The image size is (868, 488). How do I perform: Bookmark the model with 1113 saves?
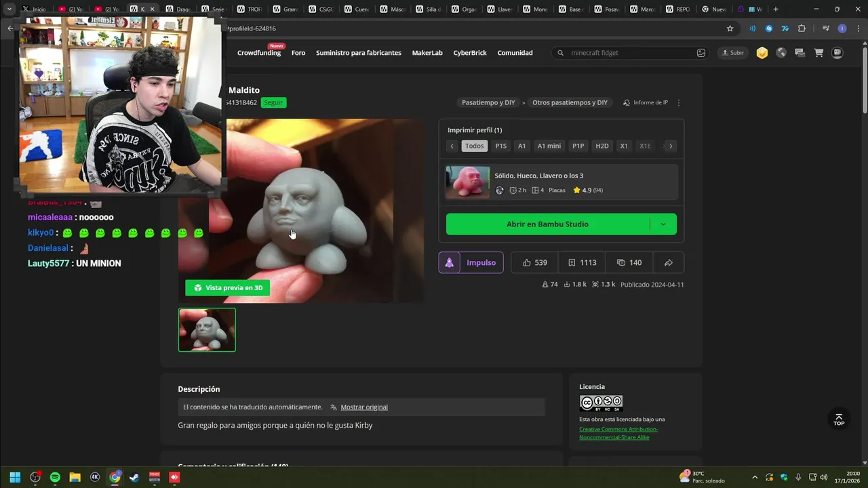583,263
